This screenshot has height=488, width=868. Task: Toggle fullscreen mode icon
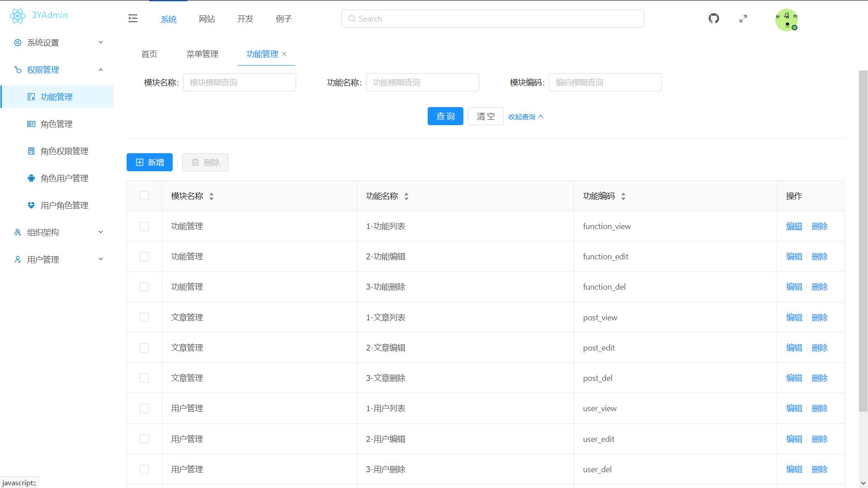click(x=743, y=19)
